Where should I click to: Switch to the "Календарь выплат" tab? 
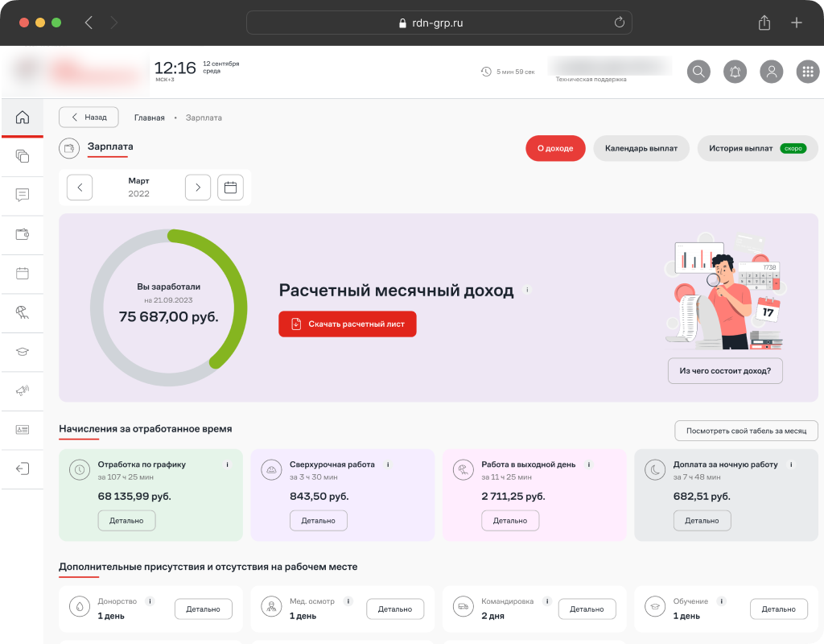point(641,148)
